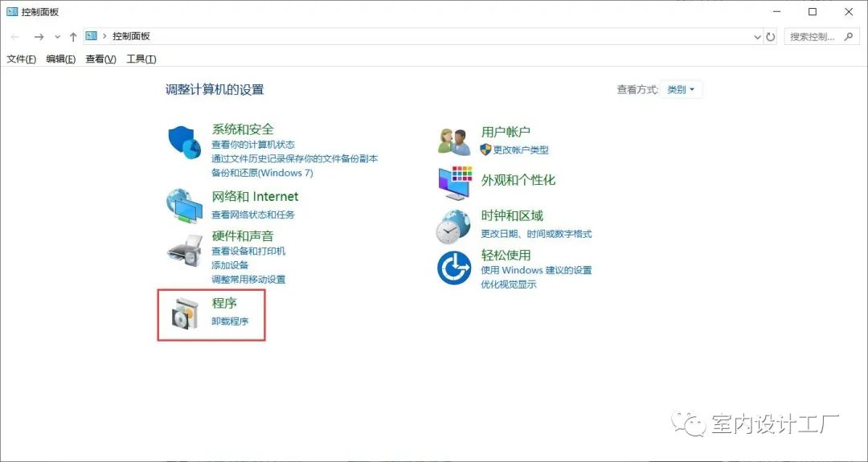Refresh the Control Panel view
This screenshot has height=462, width=868.
(x=771, y=37)
